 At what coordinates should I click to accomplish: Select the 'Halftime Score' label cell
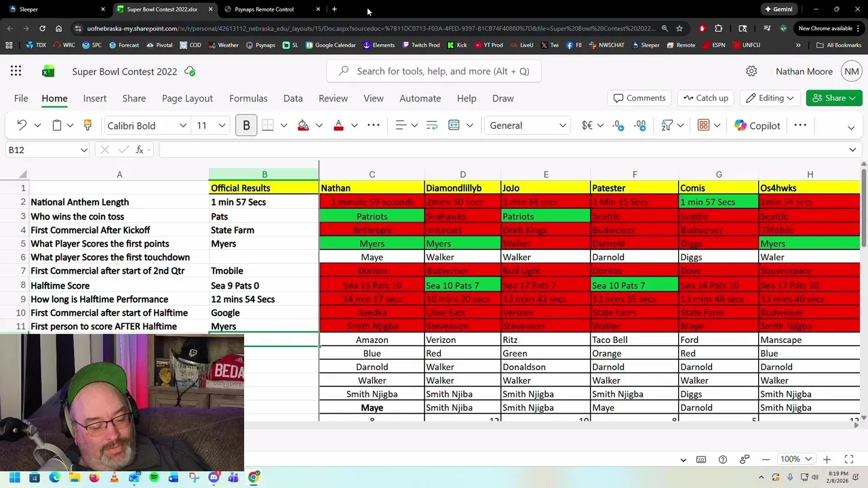(119, 285)
